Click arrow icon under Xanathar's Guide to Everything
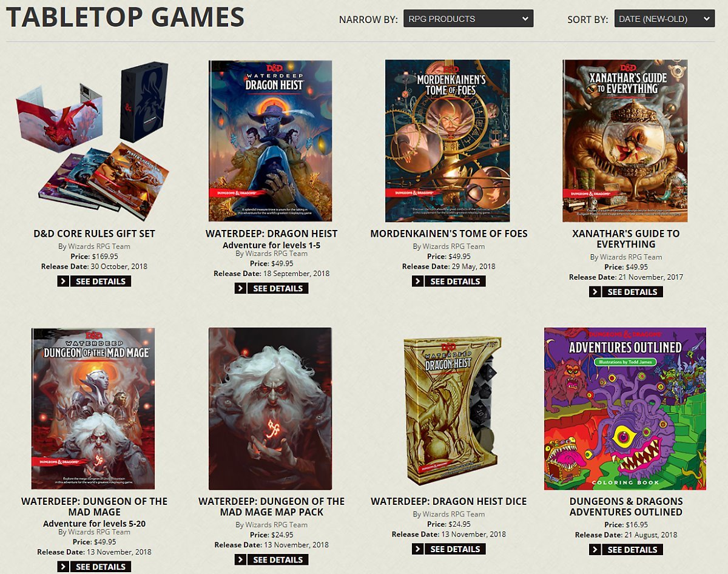Image resolution: width=728 pixels, height=574 pixels. pos(595,292)
